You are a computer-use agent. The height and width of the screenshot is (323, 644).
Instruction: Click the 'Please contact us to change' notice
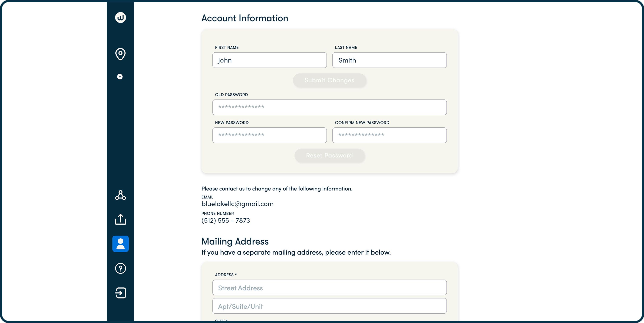(x=277, y=189)
